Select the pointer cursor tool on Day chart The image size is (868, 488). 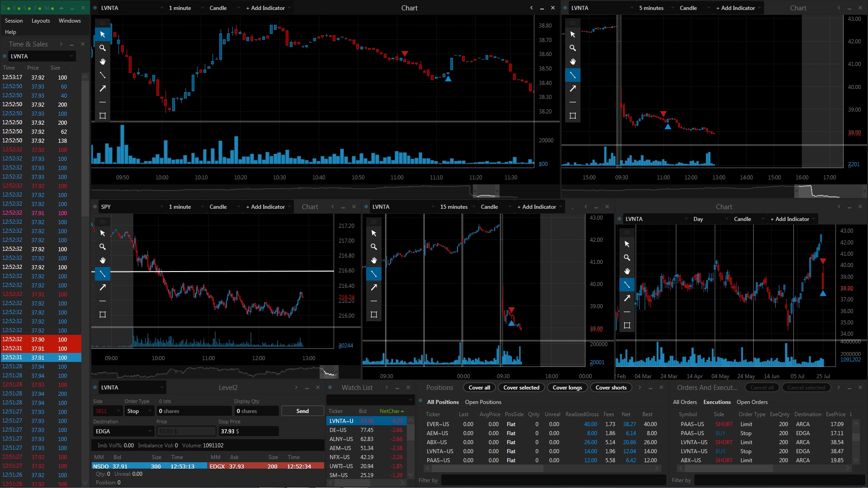point(627,244)
